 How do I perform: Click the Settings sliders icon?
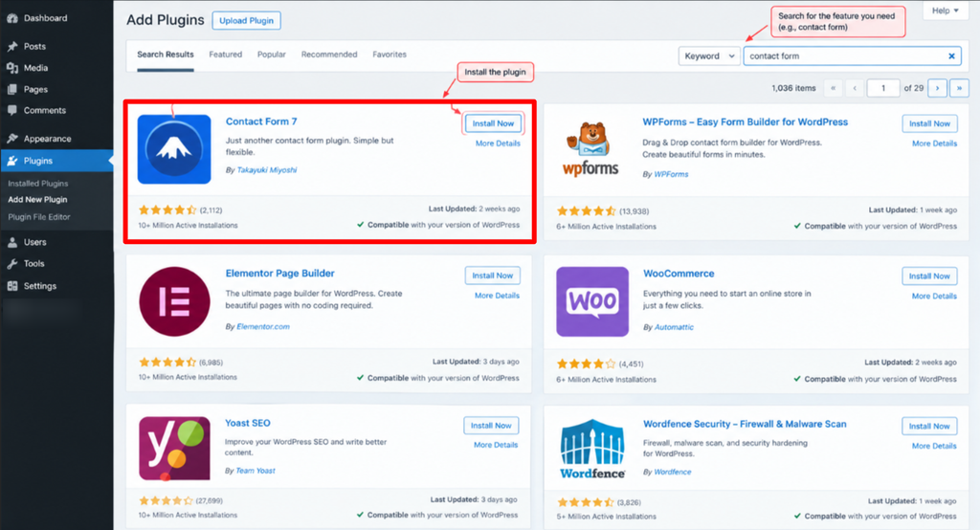[12, 286]
